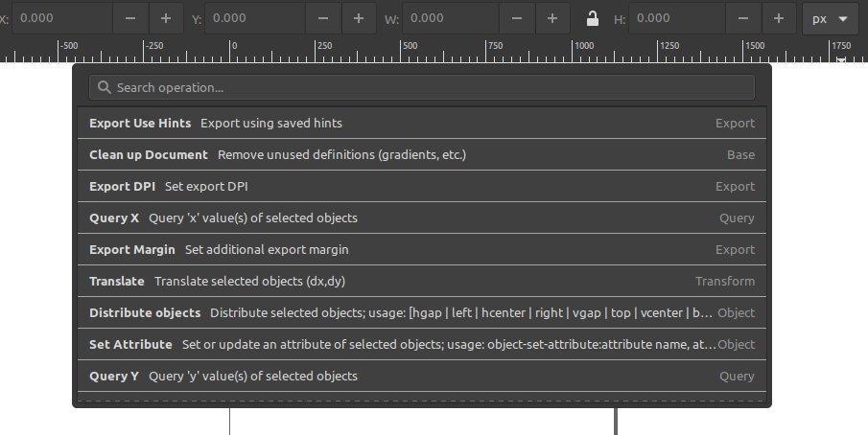Select the Export DPI operation
868x435 pixels.
coord(422,186)
